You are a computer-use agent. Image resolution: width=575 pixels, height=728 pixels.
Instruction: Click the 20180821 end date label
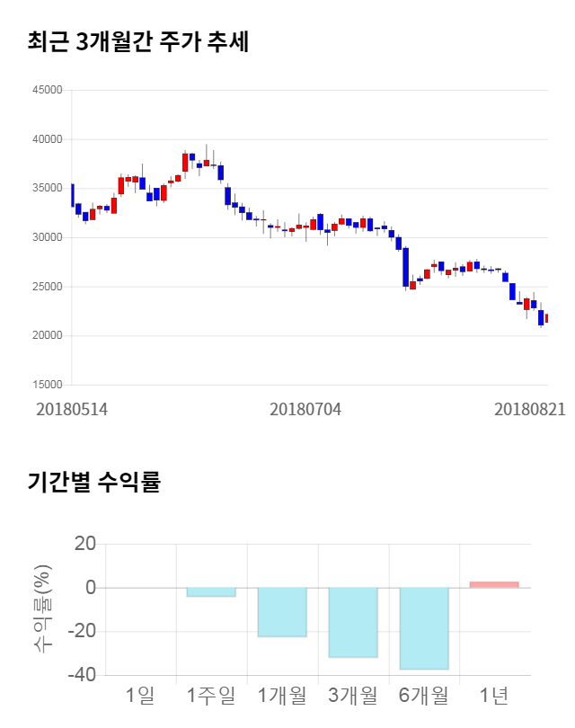(x=530, y=409)
